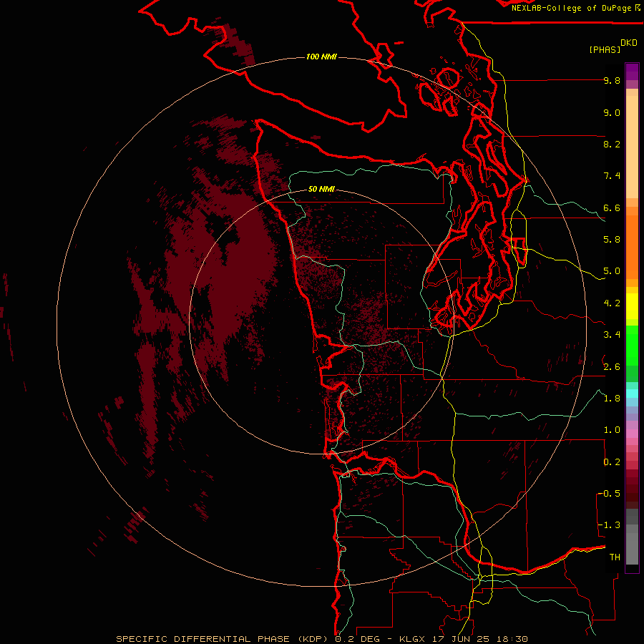Click the 0.2 DEG elevation angle text

coord(358,639)
